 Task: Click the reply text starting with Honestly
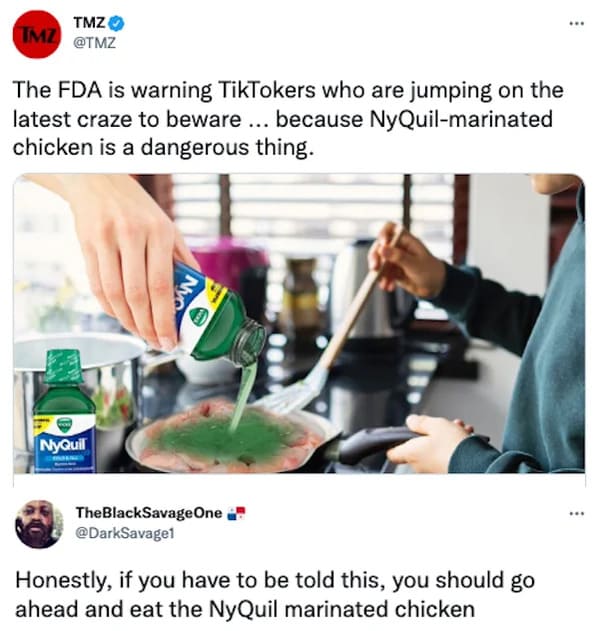275,595
